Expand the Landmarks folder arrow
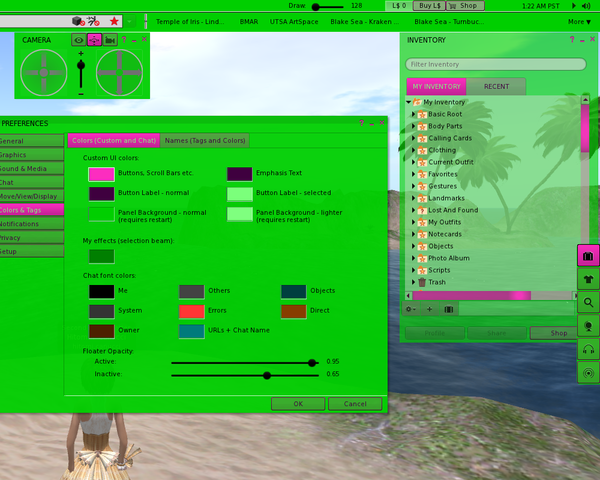 (413, 198)
